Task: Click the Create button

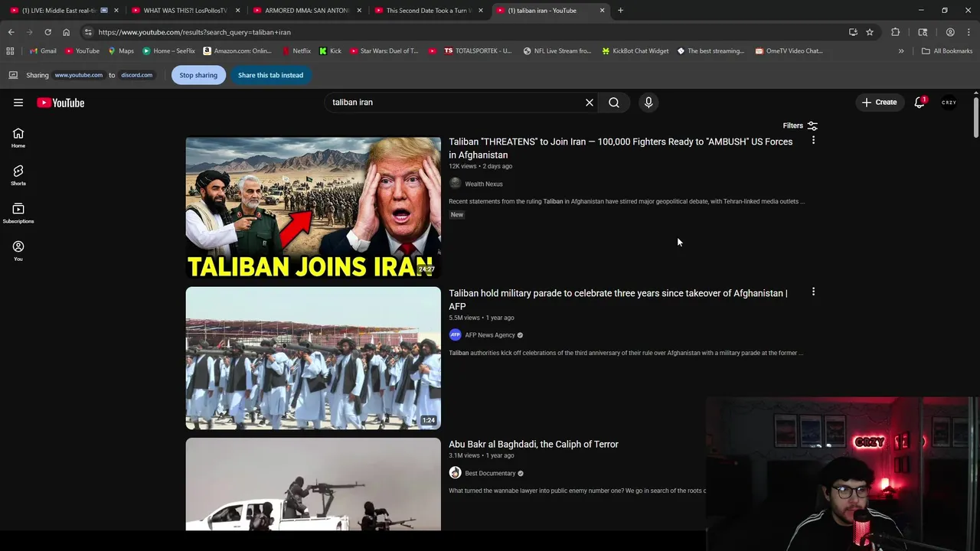Action: [x=878, y=103]
